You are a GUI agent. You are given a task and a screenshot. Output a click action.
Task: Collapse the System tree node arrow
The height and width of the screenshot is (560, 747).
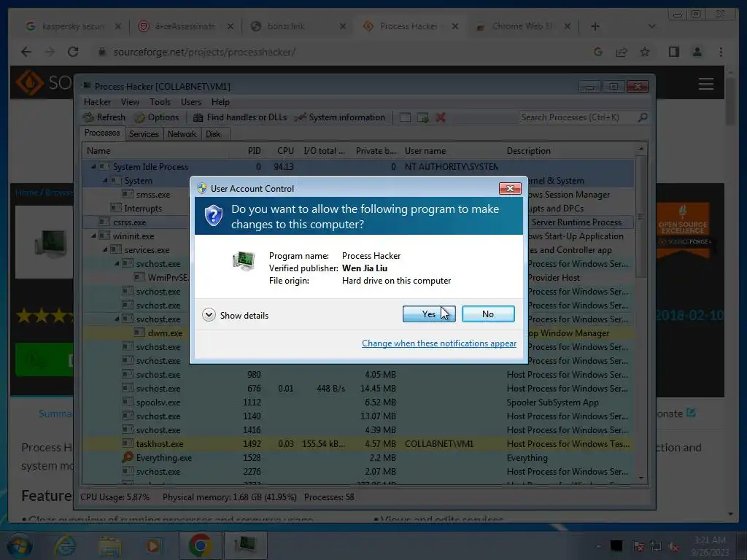105,181
